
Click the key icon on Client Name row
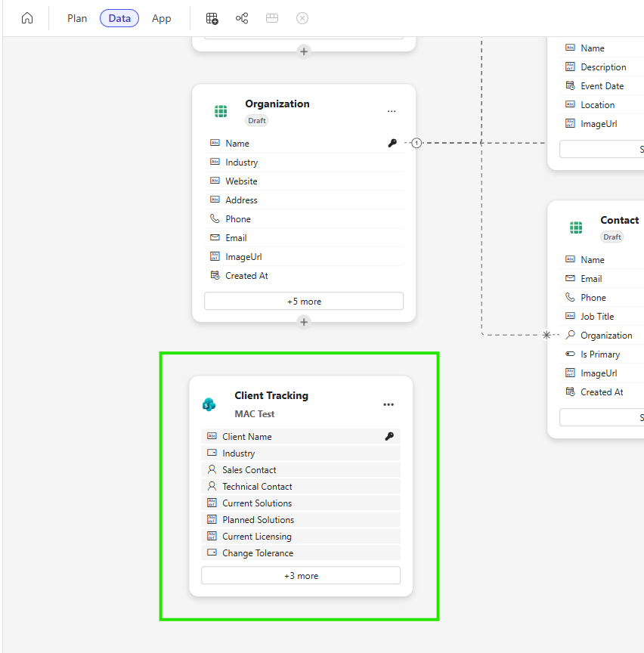389,436
